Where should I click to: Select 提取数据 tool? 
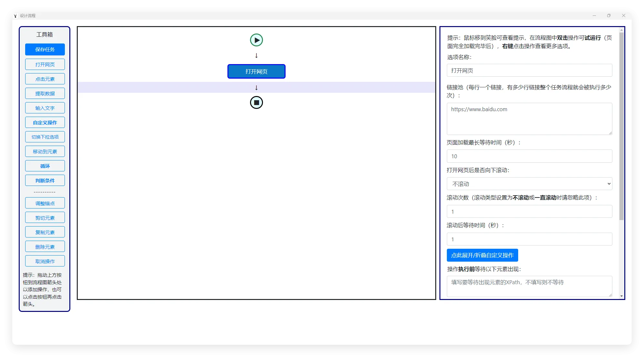(45, 93)
